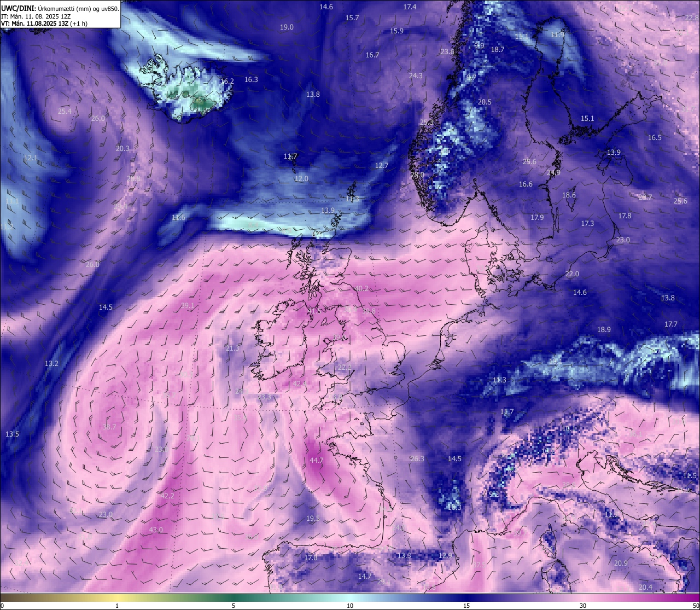The width and height of the screenshot is (700, 610).
Task: Click the 17.9 value over southern Sweden
Action: tap(537, 218)
